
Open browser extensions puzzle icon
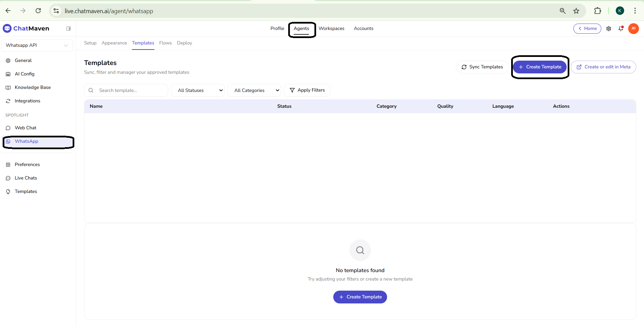(597, 11)
